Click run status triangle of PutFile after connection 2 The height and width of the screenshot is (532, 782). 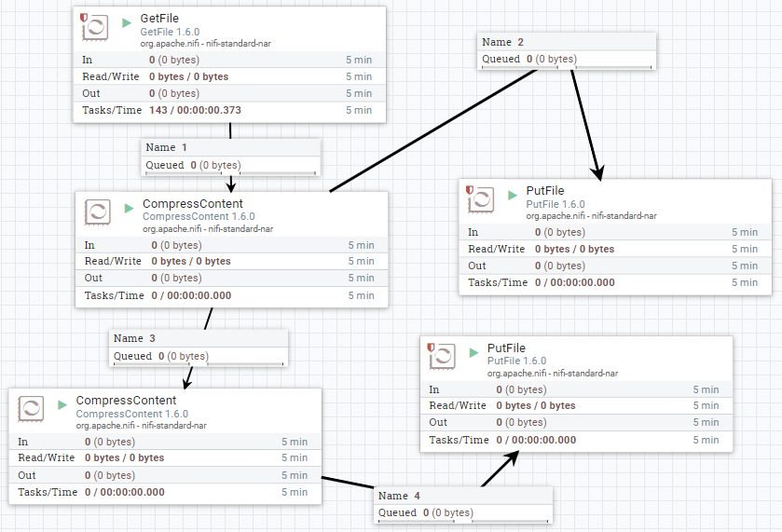click(x=512, y=196)
